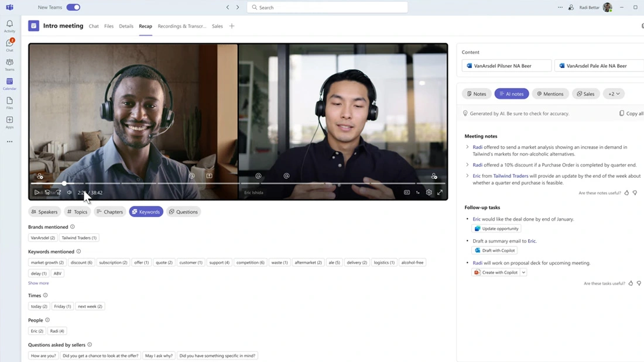
Task: Open the Sales tab in the header
Action: coord(217,26)
